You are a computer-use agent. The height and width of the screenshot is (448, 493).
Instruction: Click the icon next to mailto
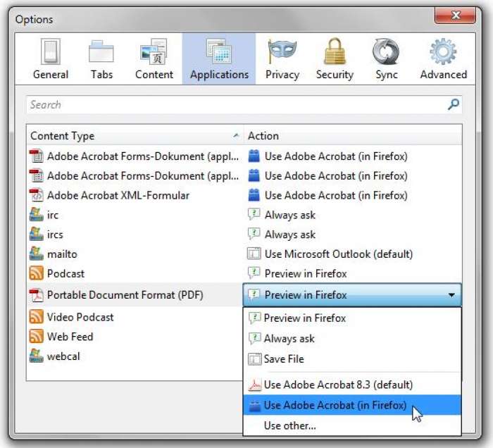(36, 254)
